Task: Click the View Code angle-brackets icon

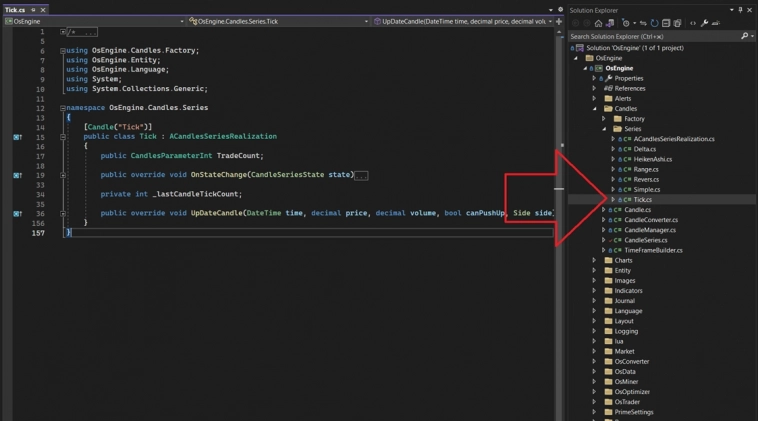Action: (x=692, y=23)
